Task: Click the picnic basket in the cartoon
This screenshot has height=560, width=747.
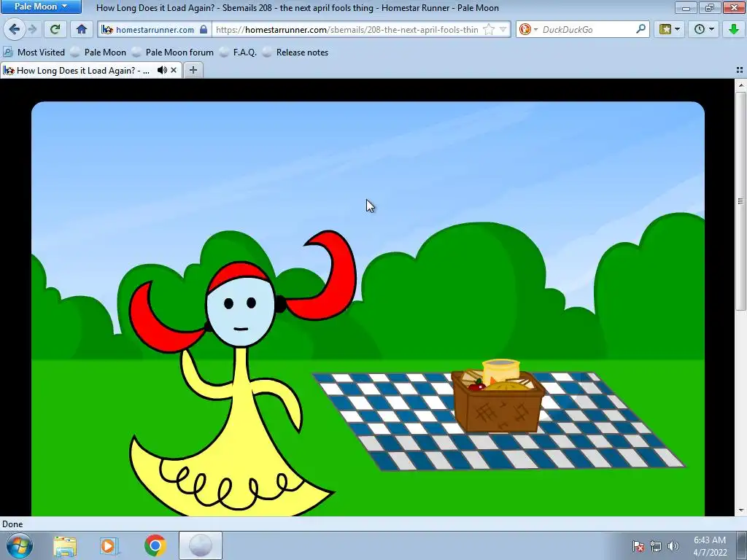Action: click(498, 396)
